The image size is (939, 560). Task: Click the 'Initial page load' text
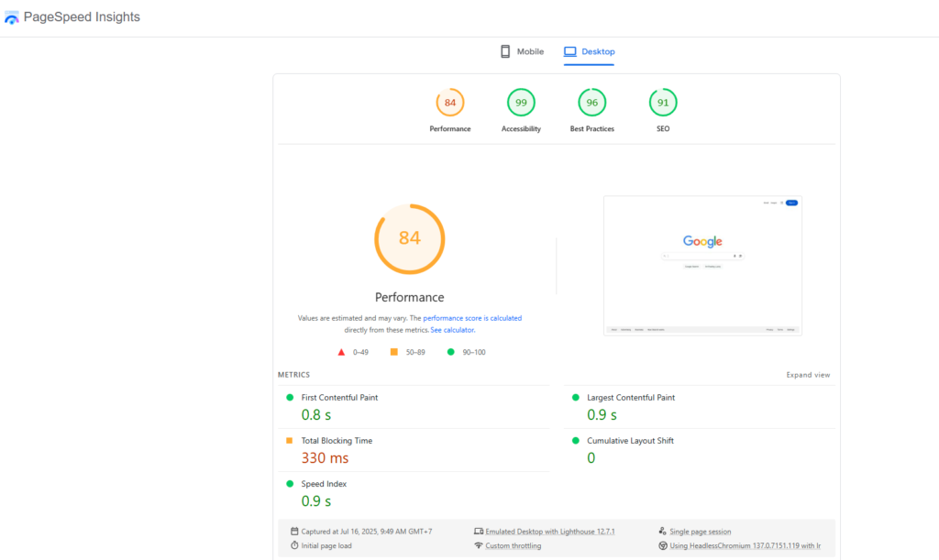click(326, 545)
